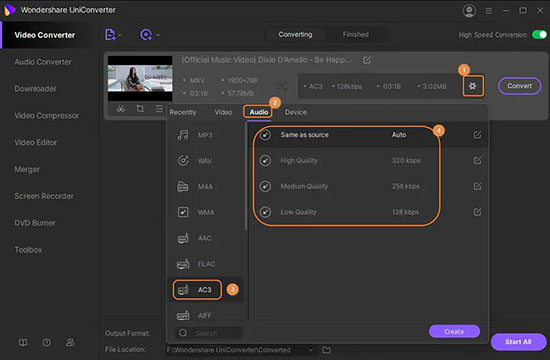Viewport: 550px width, 360px height.
Task: Open output settings gear icon
Action: tap(473, 86)
